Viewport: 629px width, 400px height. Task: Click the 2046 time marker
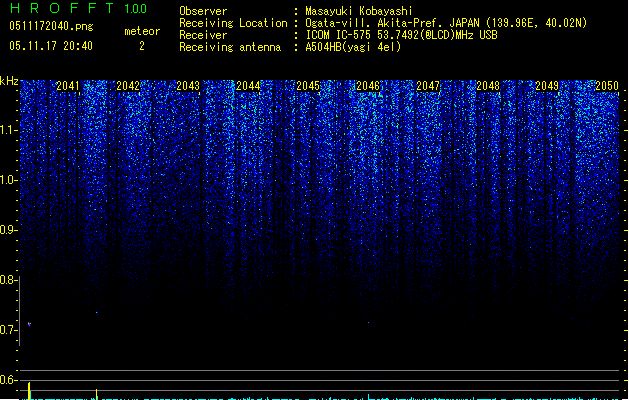368,85
